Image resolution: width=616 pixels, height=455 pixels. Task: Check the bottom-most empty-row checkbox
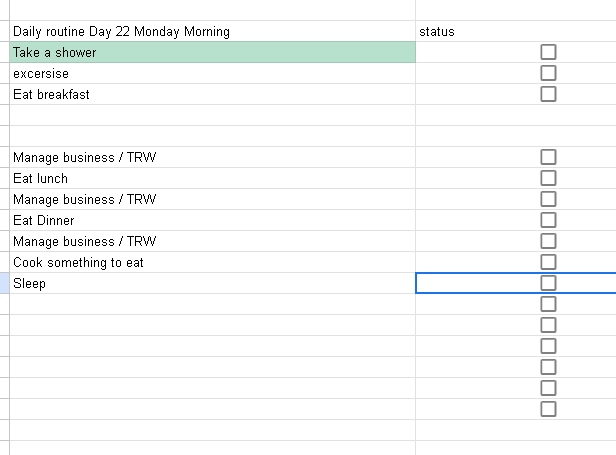(x=548, y=409)
